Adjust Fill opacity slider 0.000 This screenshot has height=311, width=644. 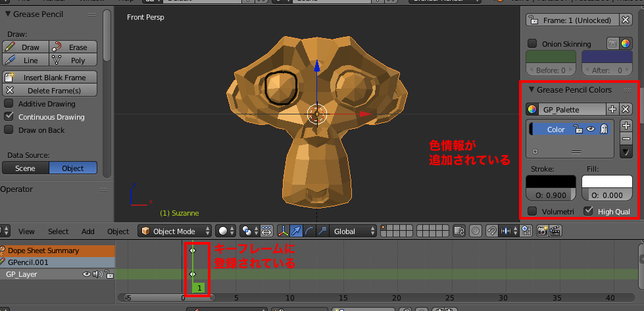(607, 195)
